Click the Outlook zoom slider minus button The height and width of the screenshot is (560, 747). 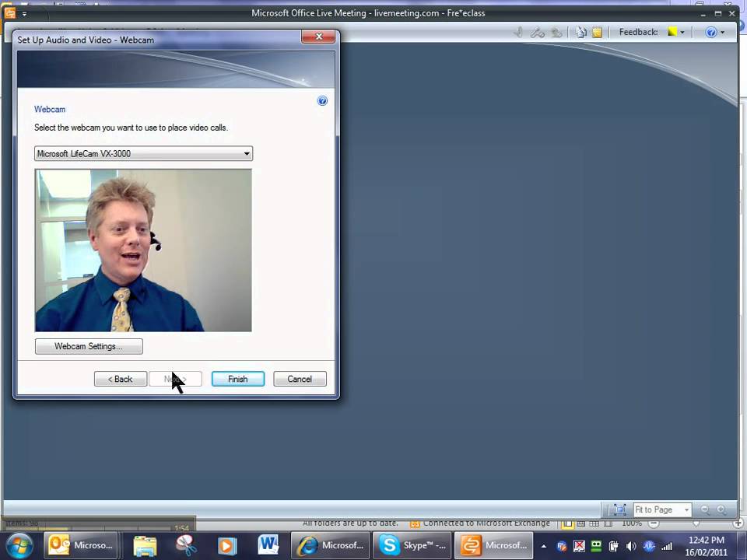tap(654, 523)
